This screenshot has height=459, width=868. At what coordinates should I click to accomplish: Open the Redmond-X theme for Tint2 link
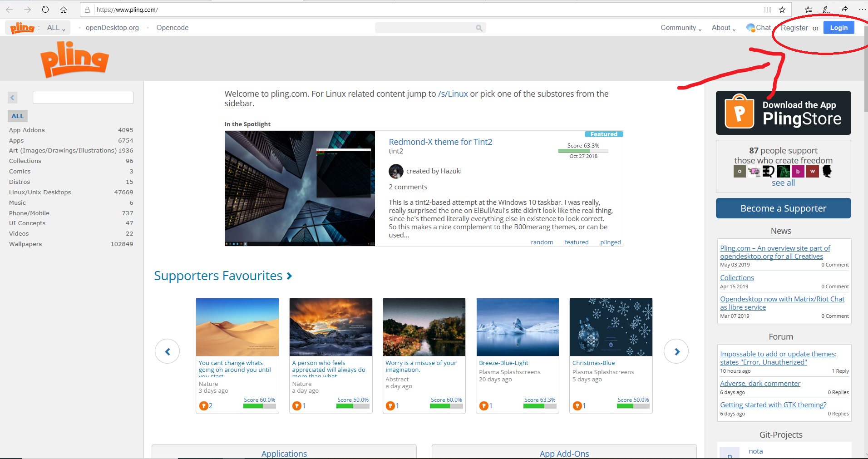point(440,142)
